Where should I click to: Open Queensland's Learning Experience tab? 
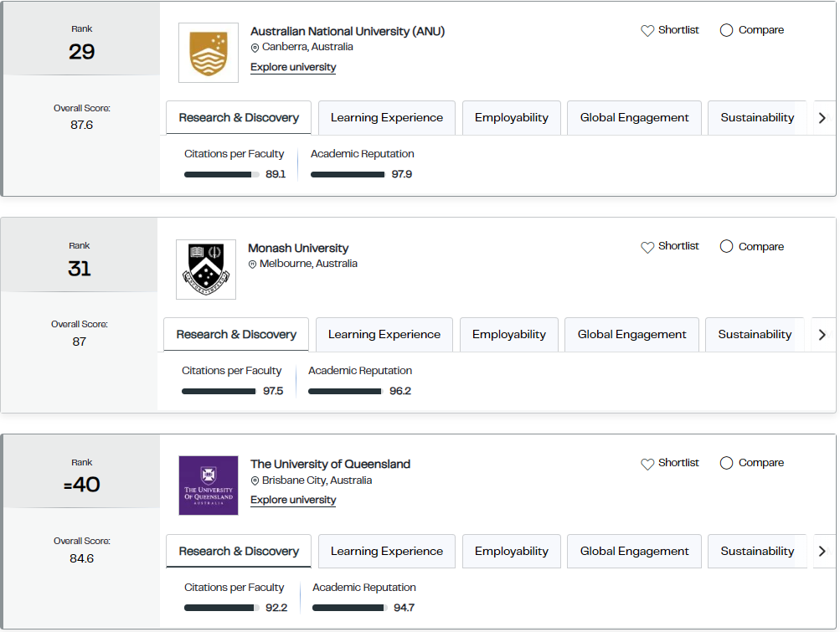pos(387,551)
